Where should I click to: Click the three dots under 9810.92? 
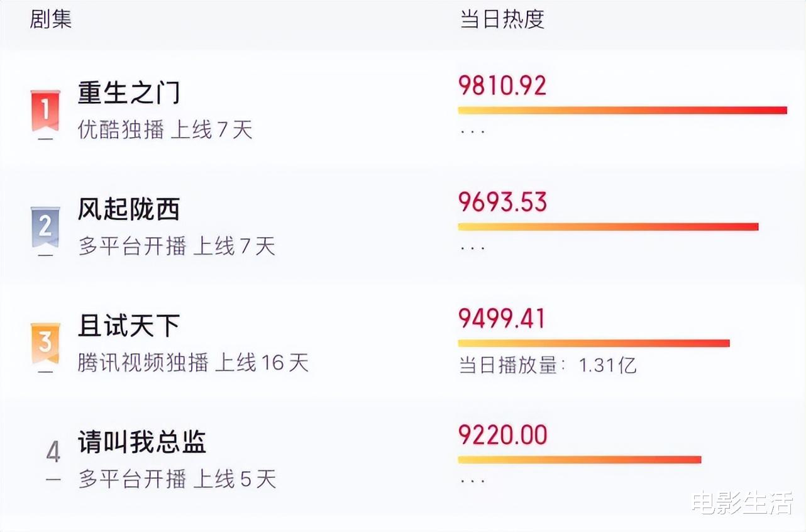472,132
